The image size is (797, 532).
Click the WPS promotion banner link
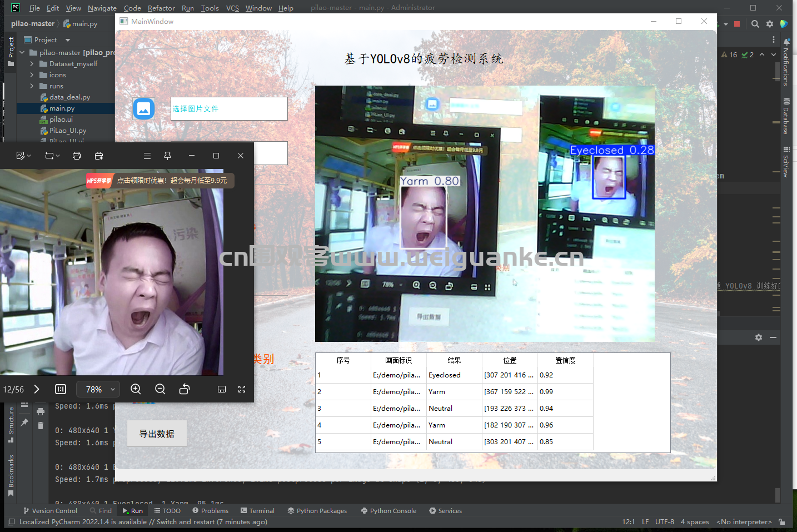coord(171,181)
